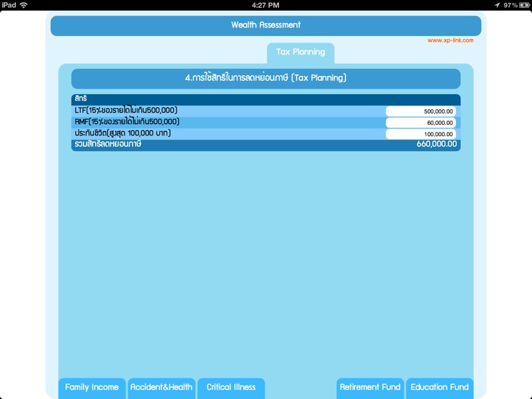Visit the www.xp-link.com link
The width and height of the screenshot is (532, 399).
(450, 40)
